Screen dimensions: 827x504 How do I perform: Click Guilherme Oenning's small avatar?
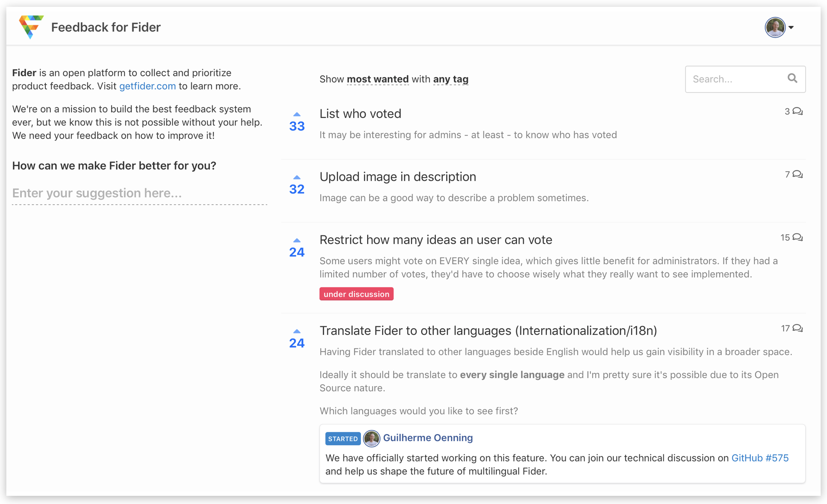pyautogui.click(x=371, y=438)
